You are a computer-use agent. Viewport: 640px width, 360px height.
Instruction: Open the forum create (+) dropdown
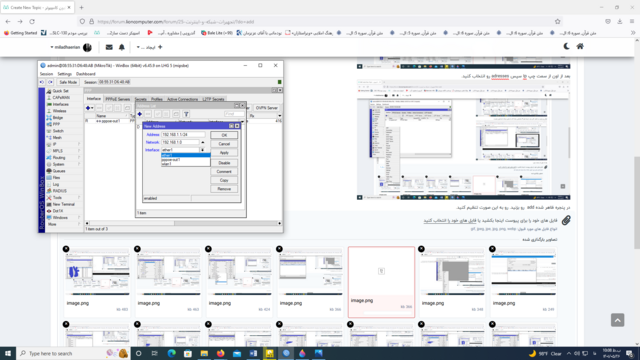click(x=149, y=47)
